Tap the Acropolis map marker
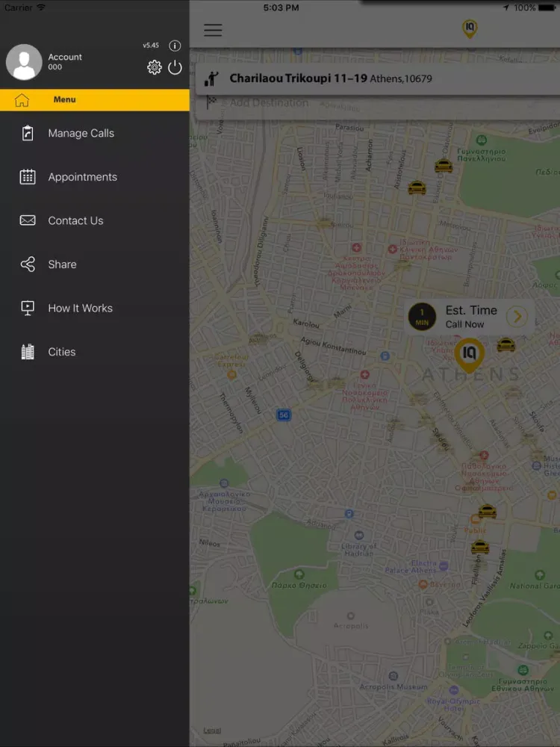The height and width of the screenshot is (747, 560). (351, 616)
